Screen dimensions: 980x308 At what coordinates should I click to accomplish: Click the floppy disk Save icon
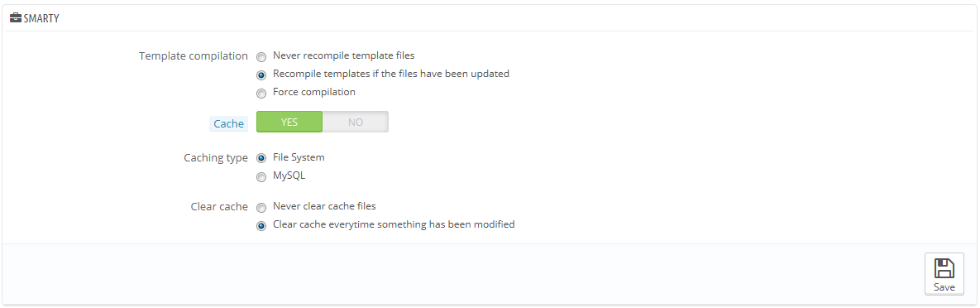click(x=944, y=268)
